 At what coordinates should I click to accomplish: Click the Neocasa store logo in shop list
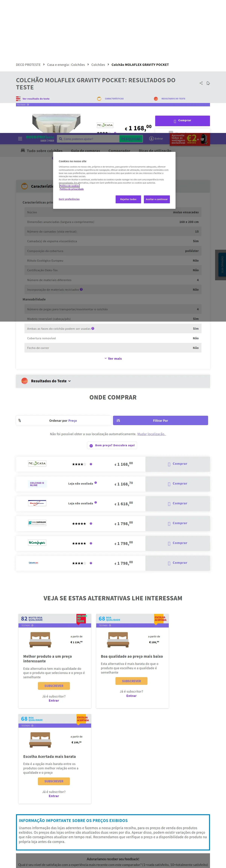[x=37, y=463]
